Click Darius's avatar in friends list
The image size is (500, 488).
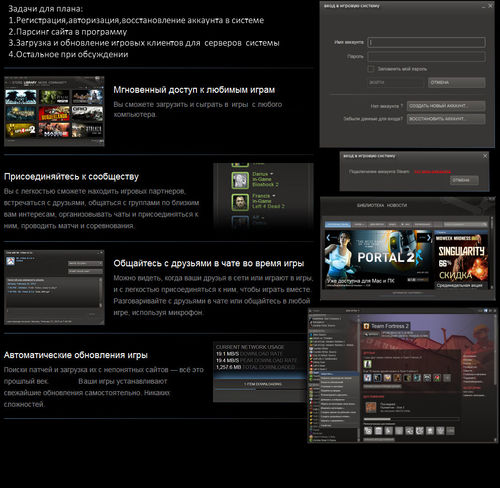coord(240,180)
